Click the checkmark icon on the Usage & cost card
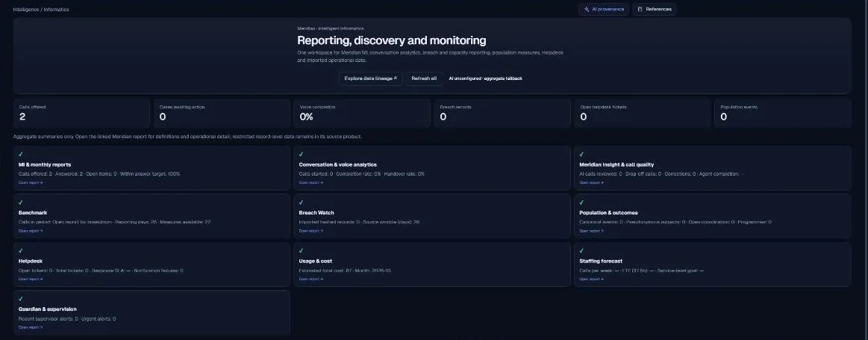This screenshot has width=868, height=340. coord(301,250)
